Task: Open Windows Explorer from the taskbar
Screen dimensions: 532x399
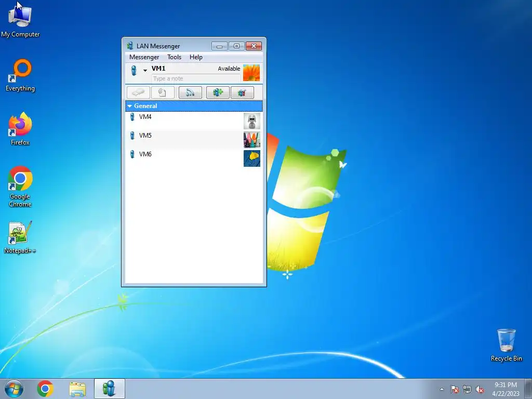Action: (77, 389)
